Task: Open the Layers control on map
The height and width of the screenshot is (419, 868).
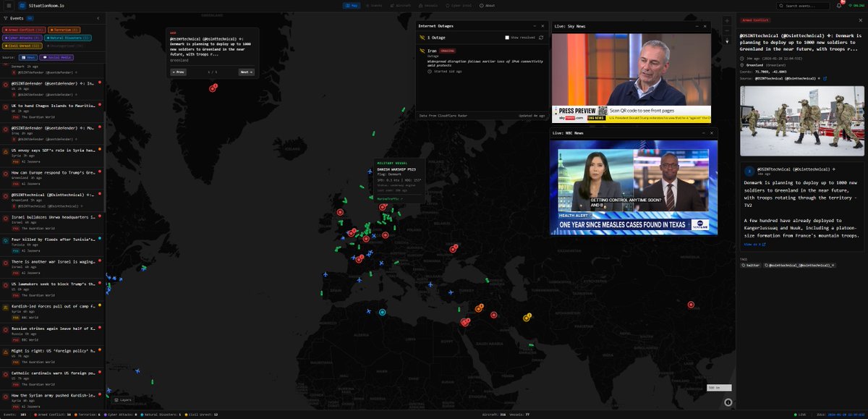Action: 123,399
